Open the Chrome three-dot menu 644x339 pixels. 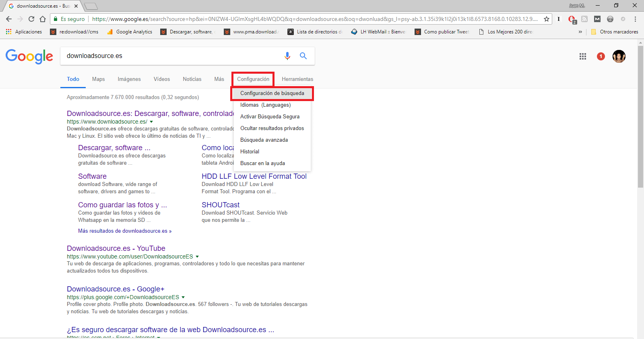(x=635, y=19)
